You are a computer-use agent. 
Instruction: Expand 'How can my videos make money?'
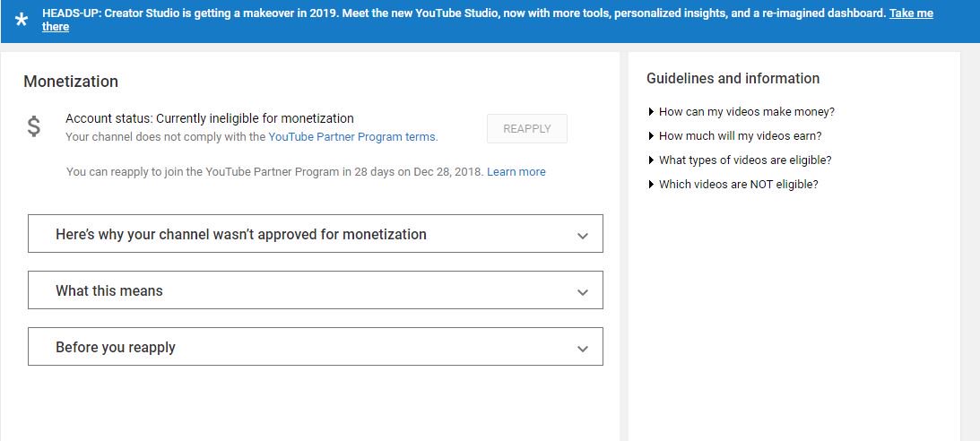tap(742, 112)
